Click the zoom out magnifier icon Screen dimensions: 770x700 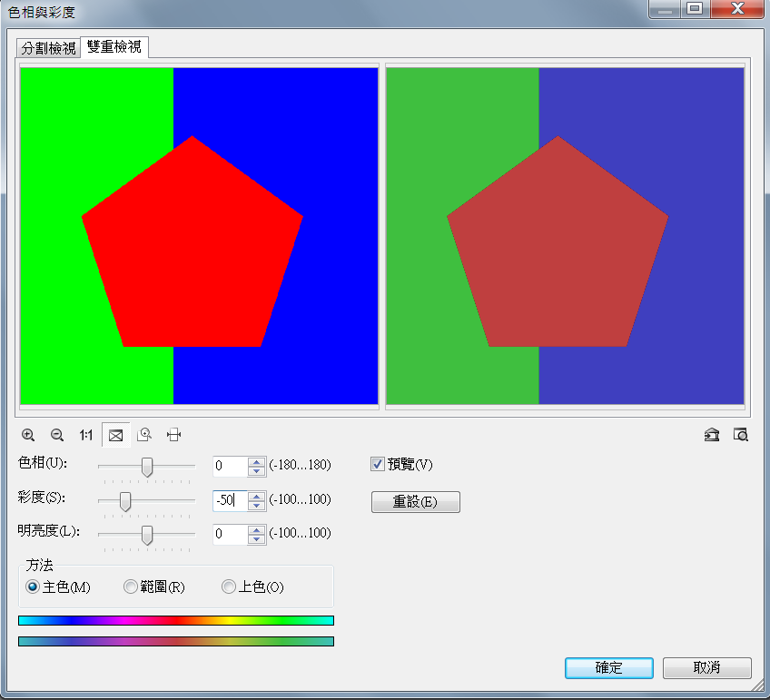pyautogui.click(x=57, y=435)
